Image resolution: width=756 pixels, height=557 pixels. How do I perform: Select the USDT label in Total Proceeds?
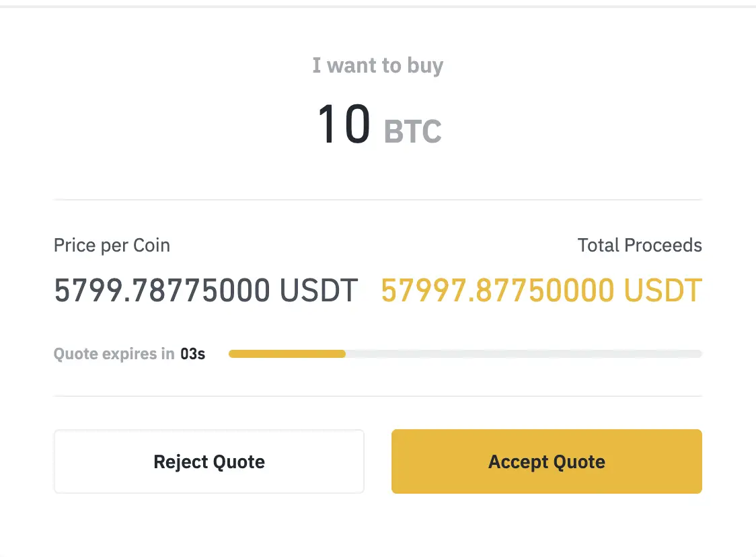point(663,290)
